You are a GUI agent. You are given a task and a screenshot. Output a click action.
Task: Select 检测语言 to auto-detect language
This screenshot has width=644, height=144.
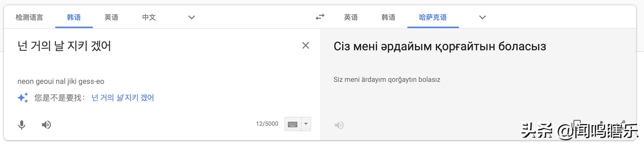click(29, 17)
